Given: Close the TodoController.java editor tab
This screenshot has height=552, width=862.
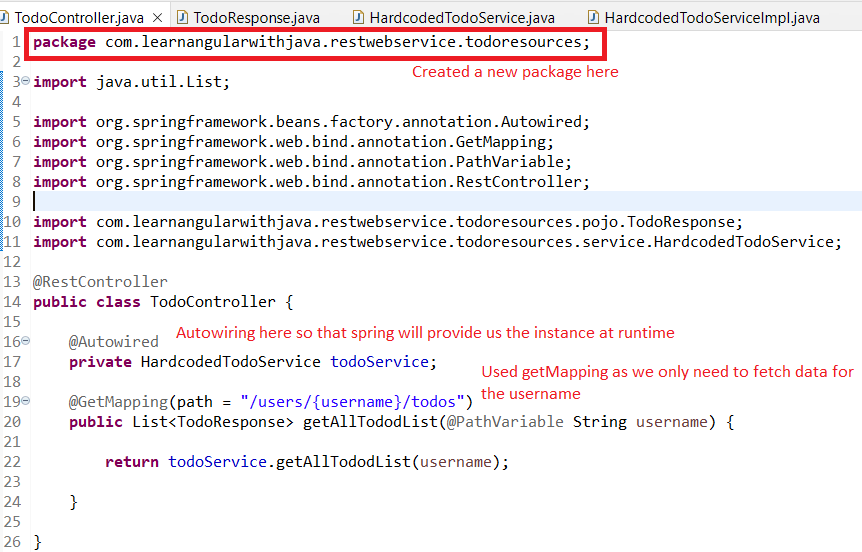Looking at the screenshot, I should (158, 18).
